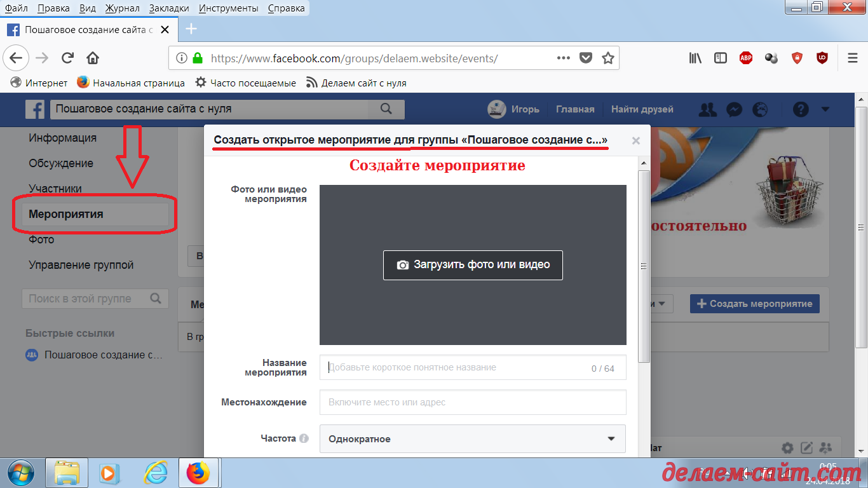868x488 pixels.
Task: Open friend requests icon in header
Action: [x=707, y=109]
